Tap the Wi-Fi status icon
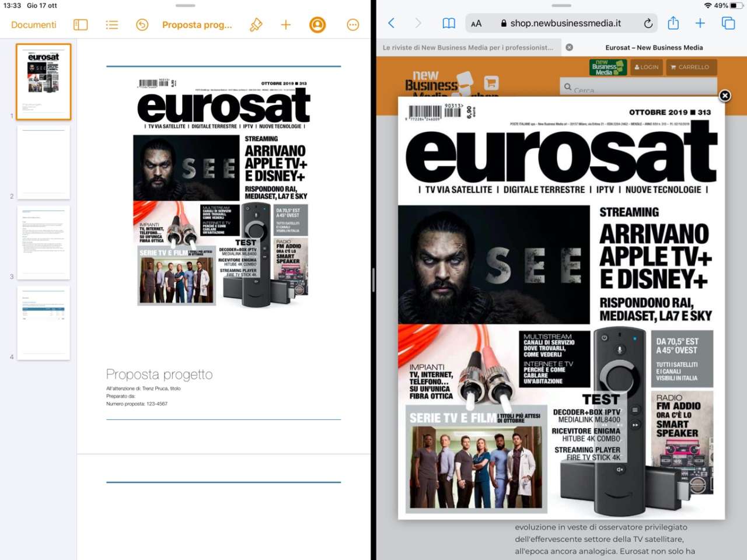 point(707,5)
